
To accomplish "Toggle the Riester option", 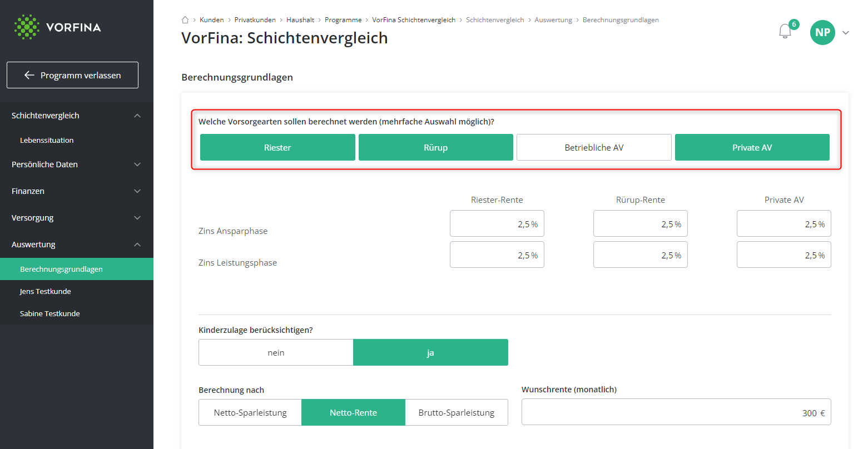I will 277,147.
